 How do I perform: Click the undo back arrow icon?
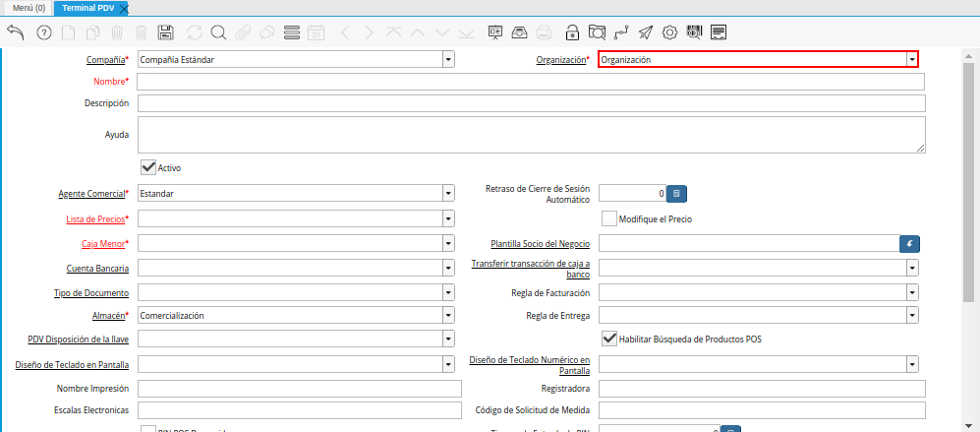pos(16,32)
